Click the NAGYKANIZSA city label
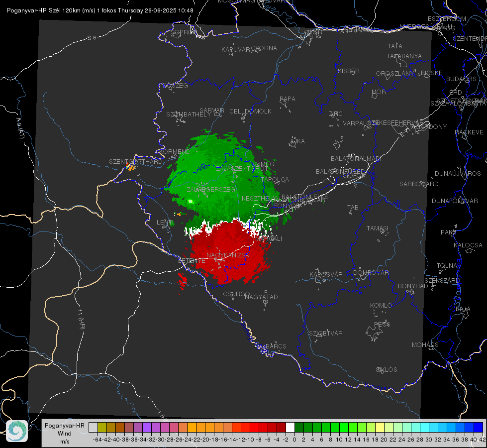 point(228,255)
